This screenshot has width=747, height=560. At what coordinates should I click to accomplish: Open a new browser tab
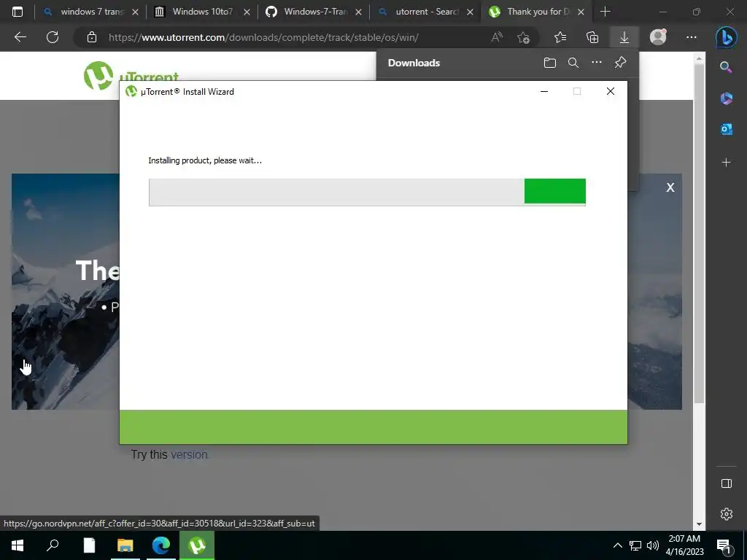tap(605, 12)
